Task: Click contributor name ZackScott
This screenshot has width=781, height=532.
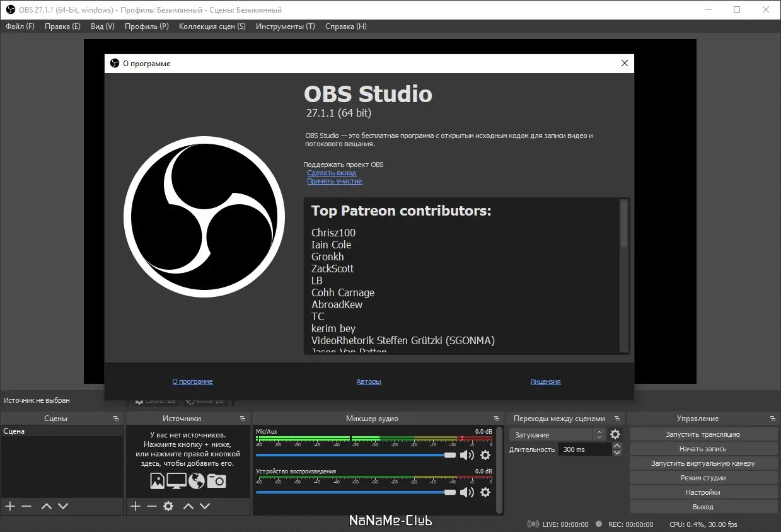Action: point(333,269)
